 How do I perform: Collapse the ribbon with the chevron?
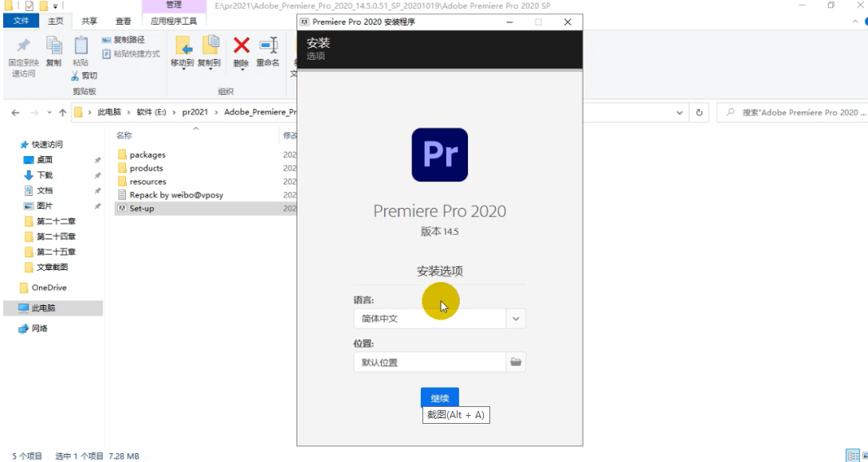[855, 21]
